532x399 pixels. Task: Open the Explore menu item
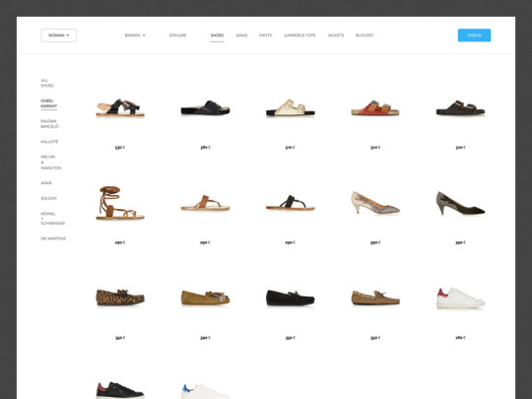coord(177,35)
